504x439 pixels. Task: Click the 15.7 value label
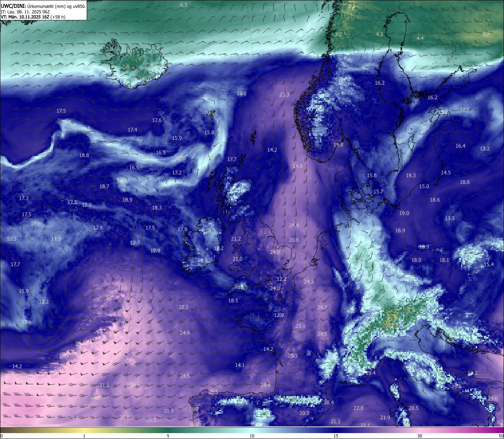(x=378, y=192)
